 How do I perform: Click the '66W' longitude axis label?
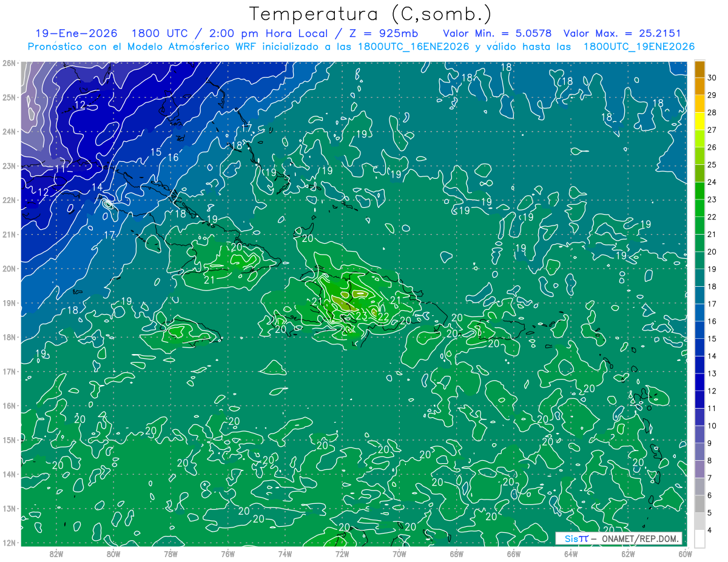514,553
